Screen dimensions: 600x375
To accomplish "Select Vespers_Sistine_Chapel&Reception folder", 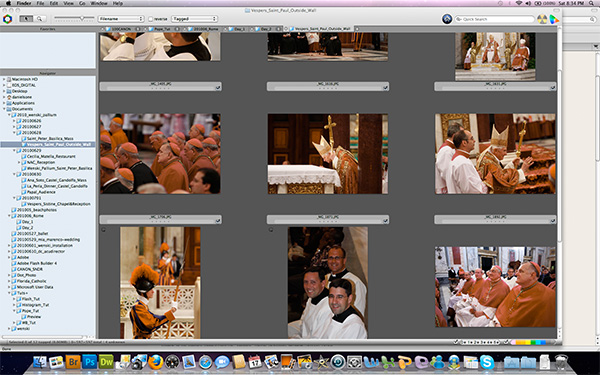I will pyautogui.click(x=59, y=204).
